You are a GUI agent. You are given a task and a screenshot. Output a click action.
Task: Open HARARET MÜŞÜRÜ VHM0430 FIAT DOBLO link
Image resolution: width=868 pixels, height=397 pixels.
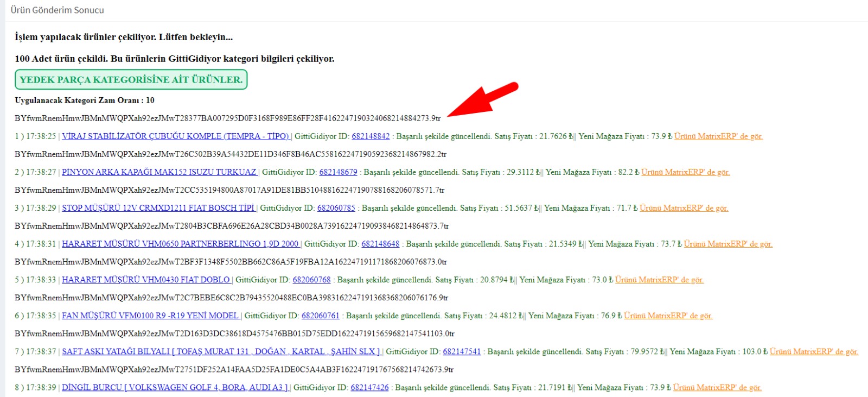click(146, 280)
